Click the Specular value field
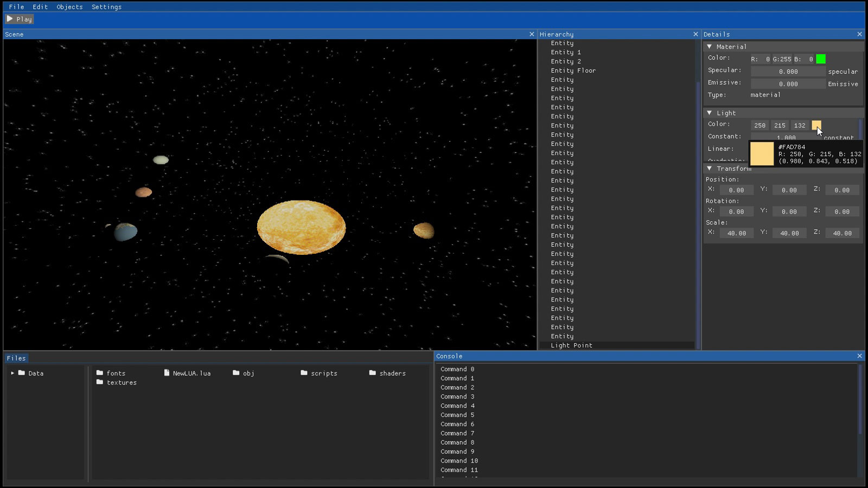This screenshot has height=488, width=868. pos(788,72)
